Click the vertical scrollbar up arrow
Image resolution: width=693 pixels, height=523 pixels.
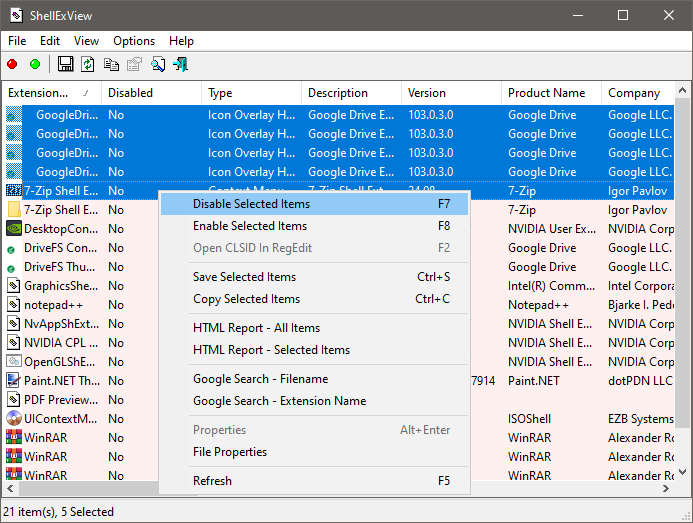coord(682,91)
